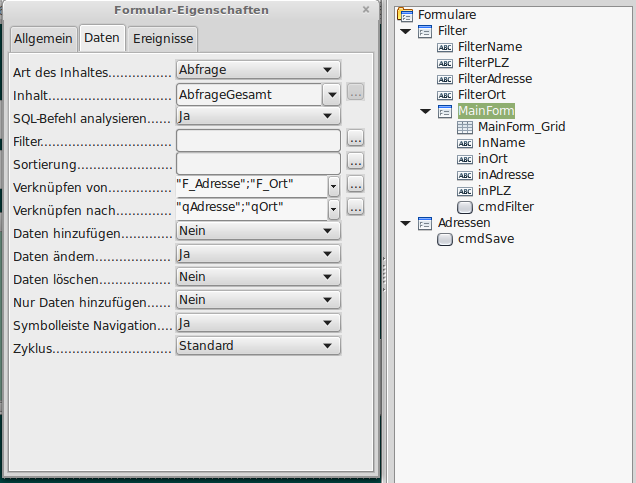This screenshot has height=483, width=636.
Task: Select the inPLZ tree item
Action: coord(494,191)
